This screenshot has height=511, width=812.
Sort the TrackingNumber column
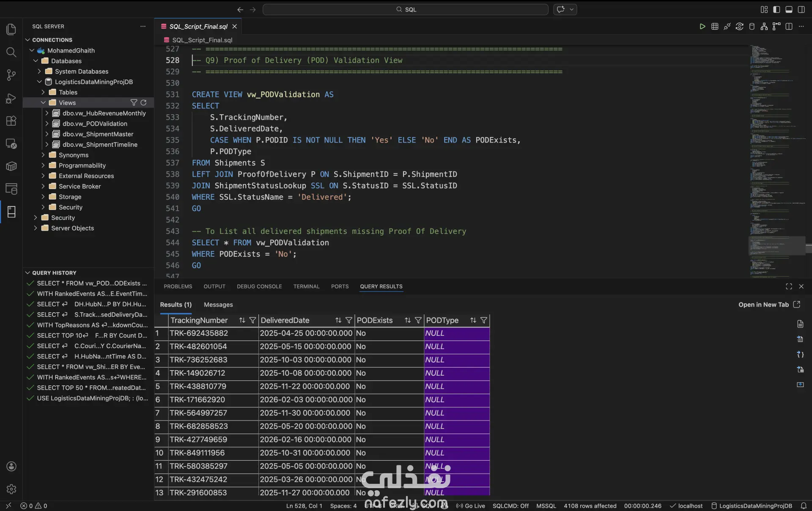[242, 320]
